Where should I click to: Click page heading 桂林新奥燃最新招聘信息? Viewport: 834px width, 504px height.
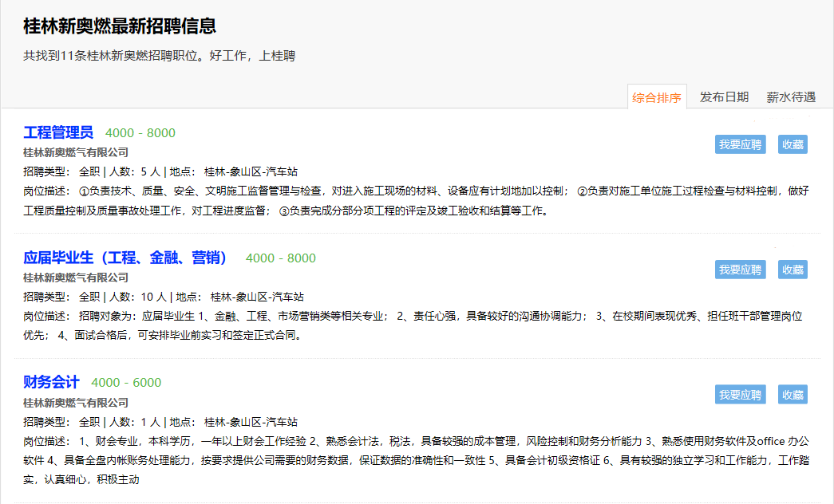(120, 26)
